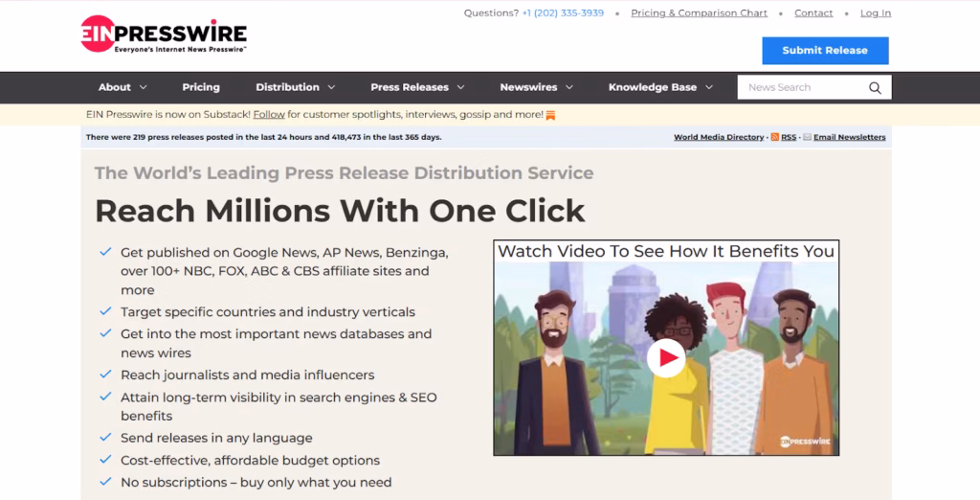Open the RSS text link
980x500 pixels.
[789, 137]
